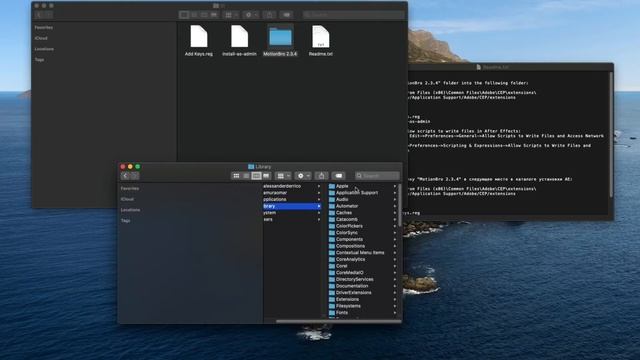Open the Group By dropdown in Library window
The height and width of the screenshot is (360, 640).
[283, 176]
